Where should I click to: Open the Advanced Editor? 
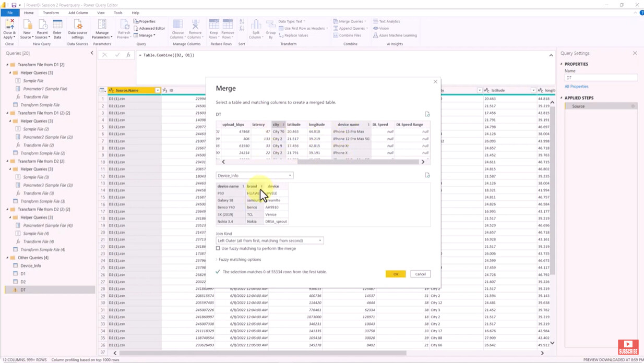click(x=149, y=28)
